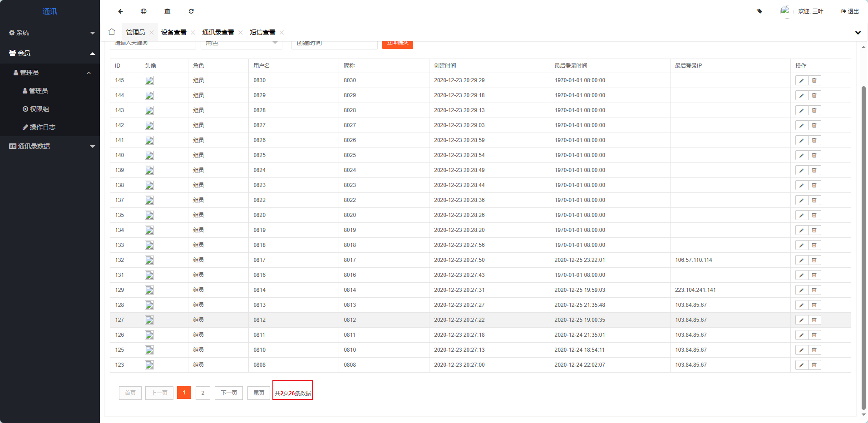Click the back arrow icon in top toolbar
The width and height of the screenshot is (868, 423).
point(120,11)
